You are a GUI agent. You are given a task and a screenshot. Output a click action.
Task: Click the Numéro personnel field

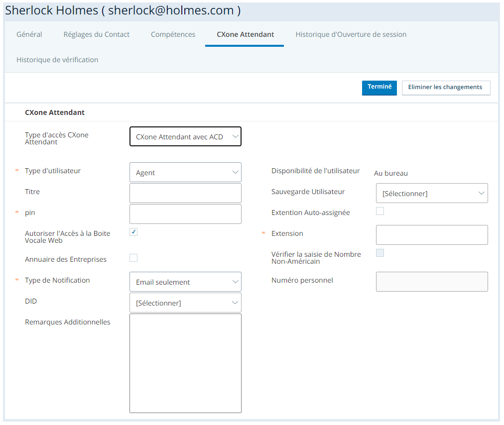[432, 282]
